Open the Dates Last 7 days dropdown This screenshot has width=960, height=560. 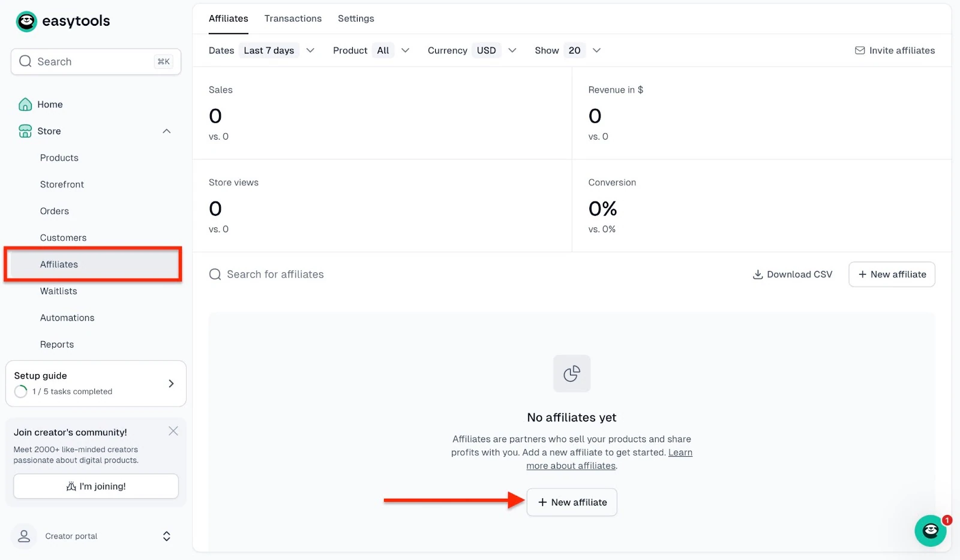pyautogui.click(x=262, y=50)
